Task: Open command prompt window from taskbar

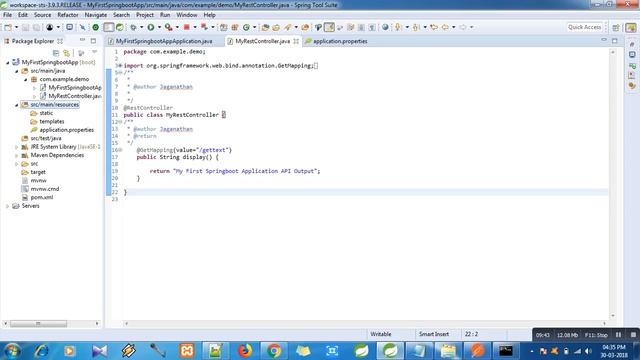Action: (505, 351)
